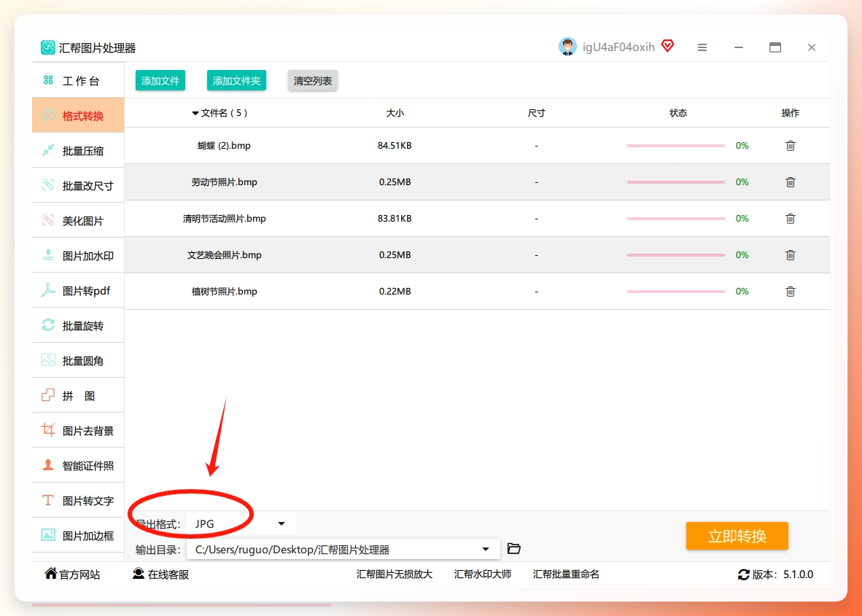Click the 84.51KB size cell
The width and height of the screenshot is (862, 616).
tap(395, 146)
